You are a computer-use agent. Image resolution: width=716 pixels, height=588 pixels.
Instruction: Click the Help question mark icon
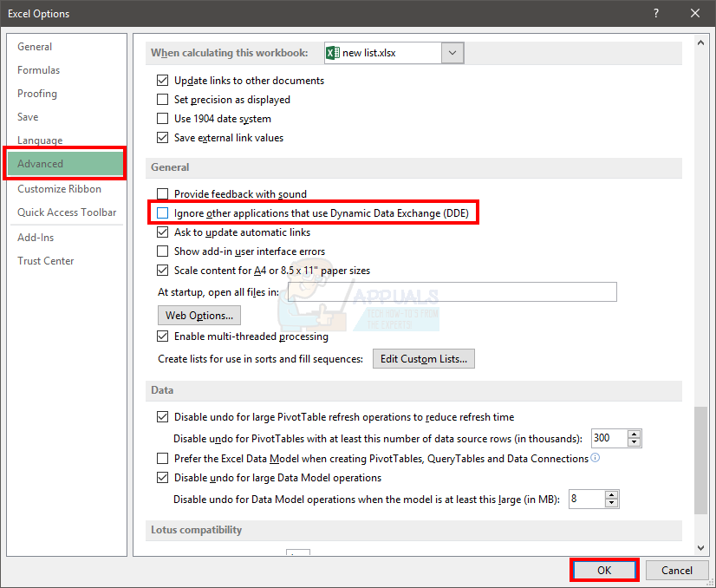click(x=656, y=13)
